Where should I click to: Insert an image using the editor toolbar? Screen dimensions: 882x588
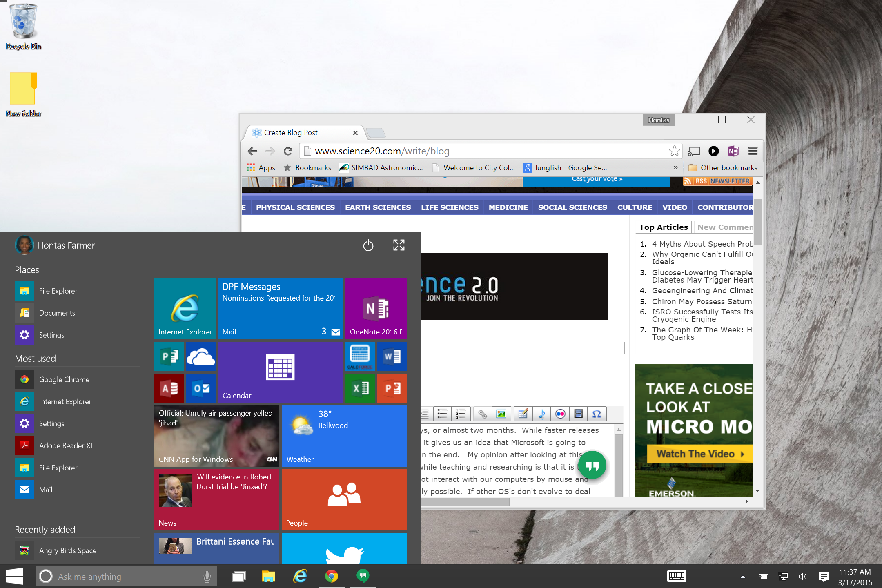coord(501,414)
